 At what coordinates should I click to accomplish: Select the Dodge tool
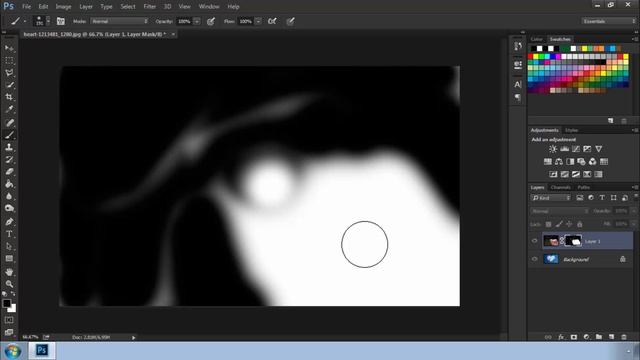click(x=9, y=209)
